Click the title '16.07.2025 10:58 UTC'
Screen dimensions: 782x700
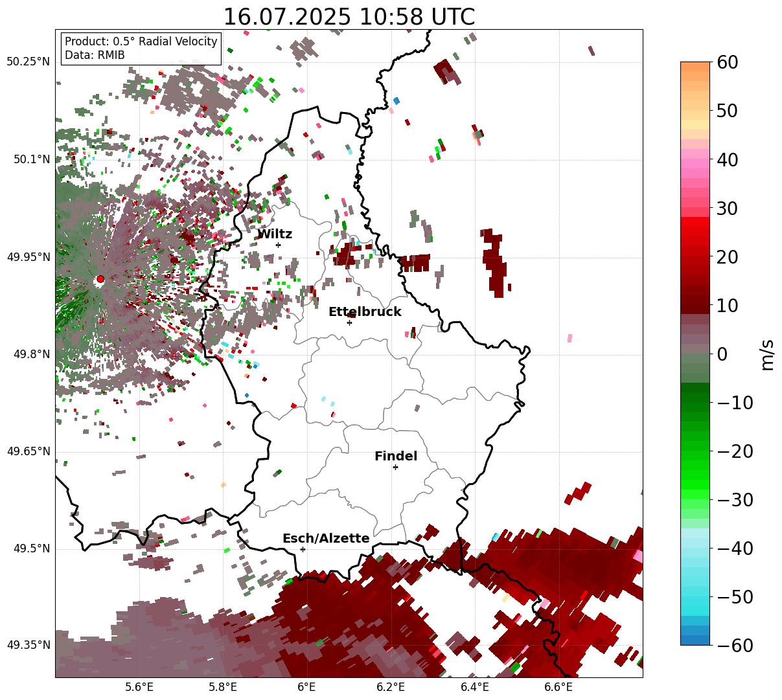pos(349,16)
